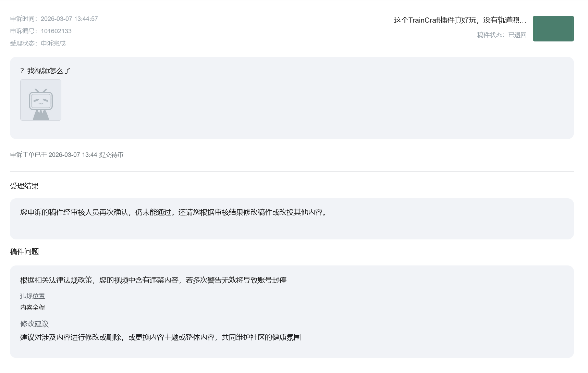Click the green video cover thumbnail
Image resolution: width=588 pixels, height=373 pixels.
[x=553, y=28]
